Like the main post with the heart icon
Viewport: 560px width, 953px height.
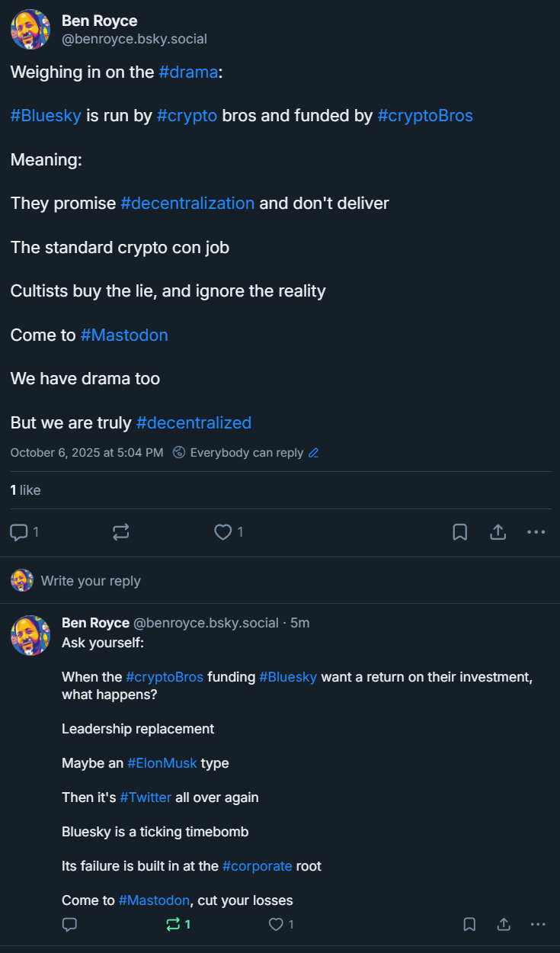(222, 532)
